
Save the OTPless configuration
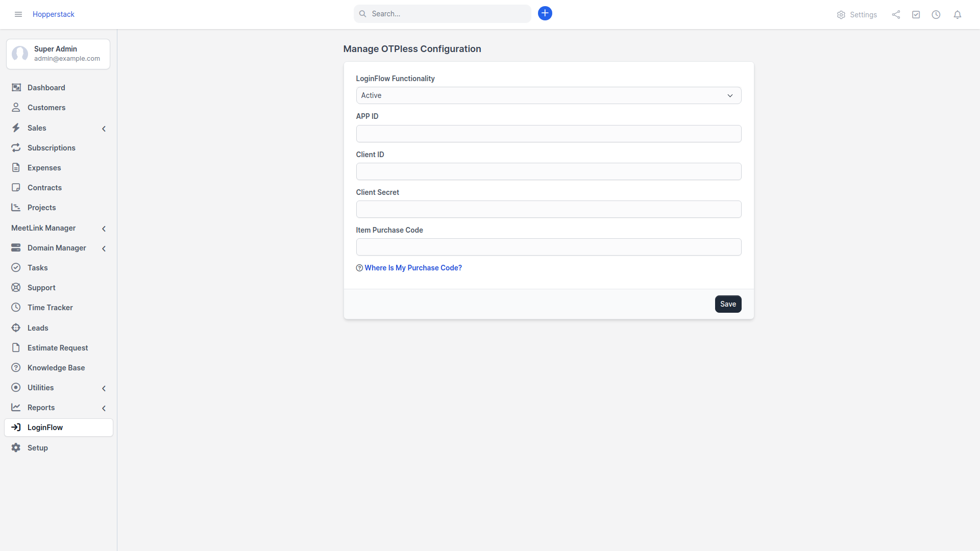(728, 304)
